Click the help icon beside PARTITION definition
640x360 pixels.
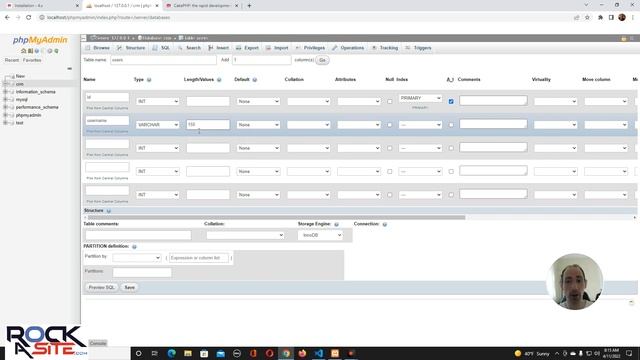pyautogui.click(x=134, y=247)
